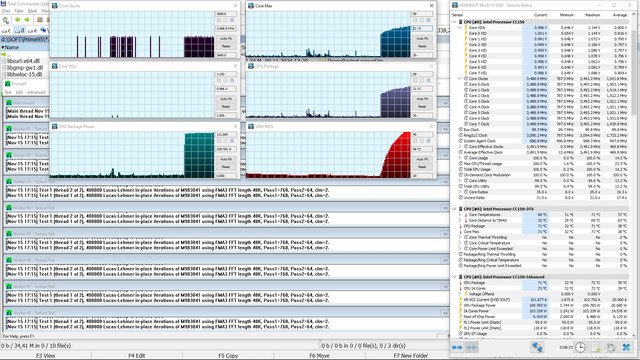The height and width of the screenshot is (360, 640).
Task: Go back using green left arrow in Total Commander
Action: pos(18,20)
